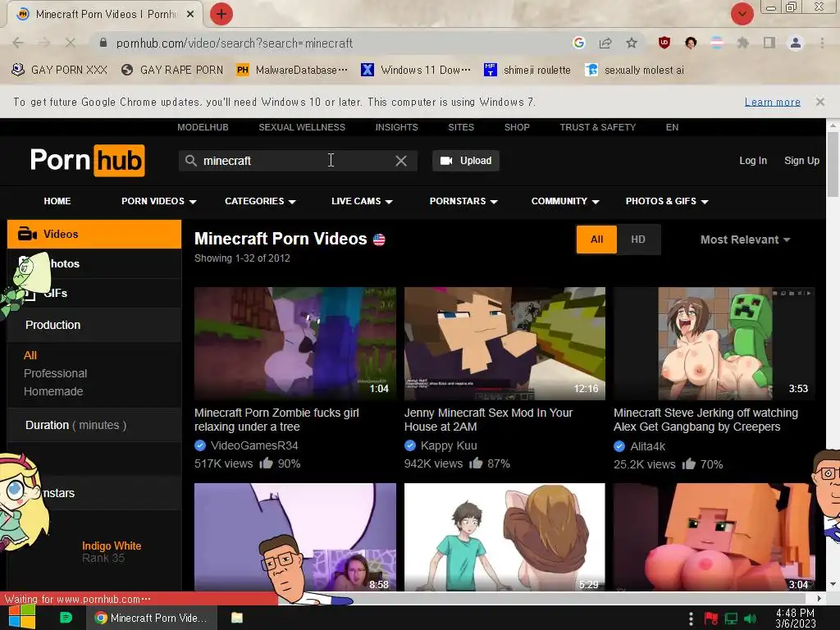Image resolution: width=840 pixels, height=630 pixels.
Task: Click the share page icon
Action: pyautogui.click(x=605, y=43)
